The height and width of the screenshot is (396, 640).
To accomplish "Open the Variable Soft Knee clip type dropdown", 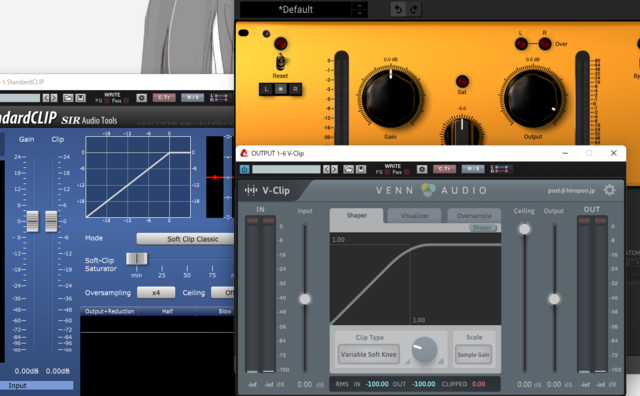I will point(368,354).
